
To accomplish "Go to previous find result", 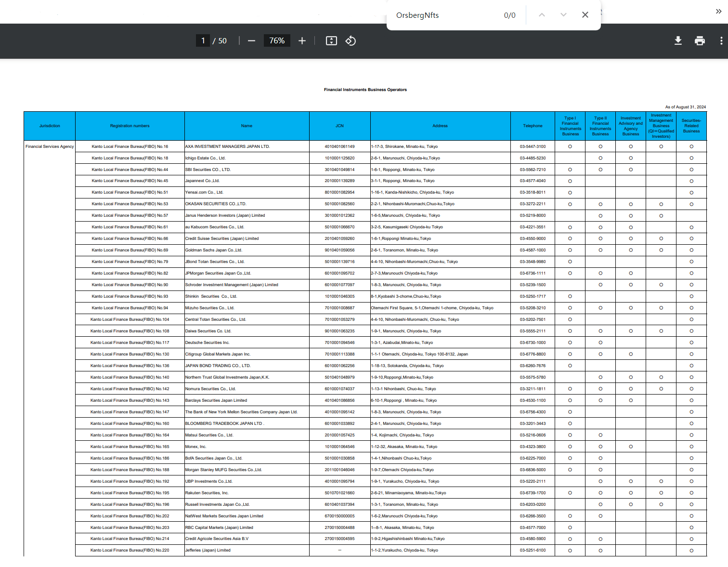I will [x=542, y=15].
